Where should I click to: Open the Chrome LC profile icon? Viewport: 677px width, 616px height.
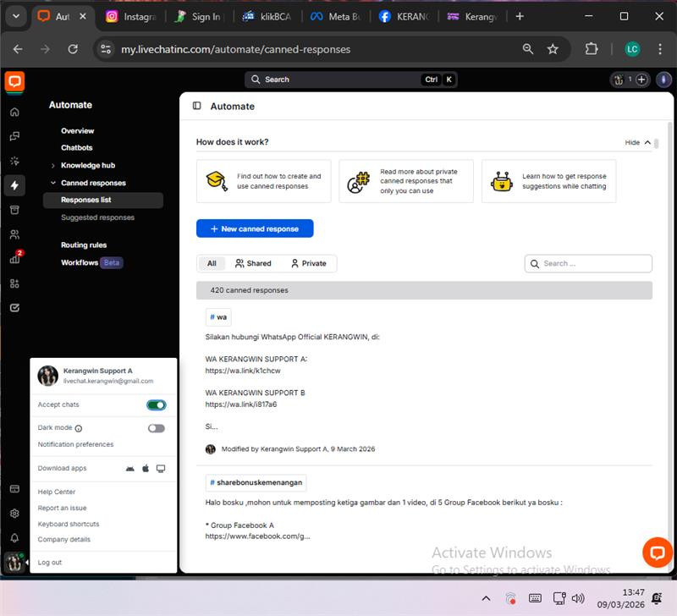[632, 49]
